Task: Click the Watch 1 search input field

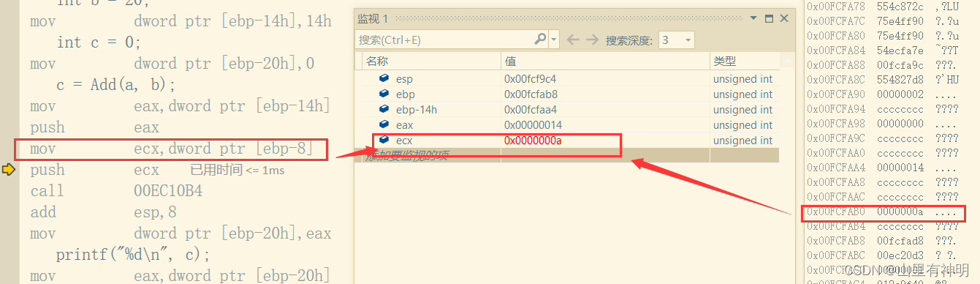Action: [445, 40]
